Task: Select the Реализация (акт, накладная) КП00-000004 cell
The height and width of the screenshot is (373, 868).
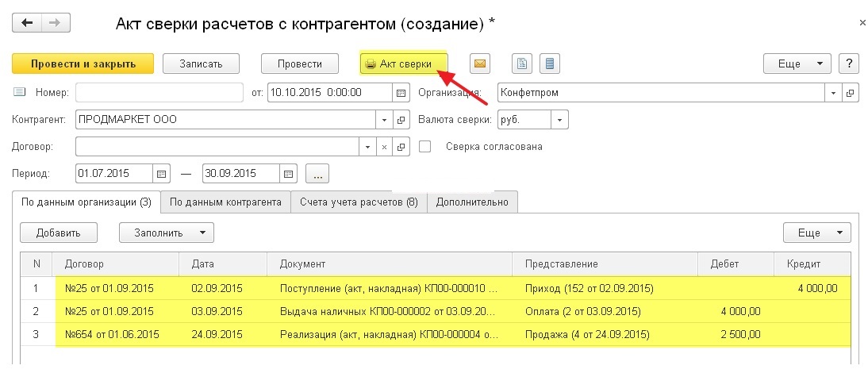Action: 390,335
